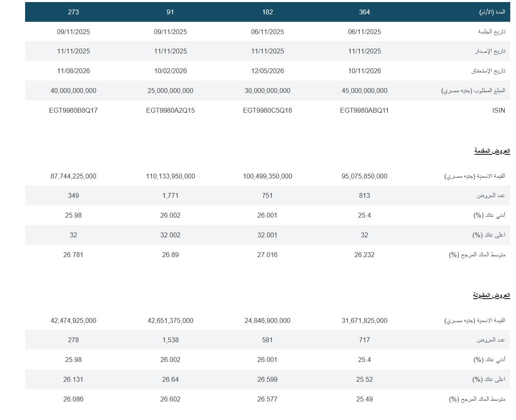Screen dimensions: 516x420
Task: Open the العروض المقبولة underlined heading
Action: click(x=491, y=295)
